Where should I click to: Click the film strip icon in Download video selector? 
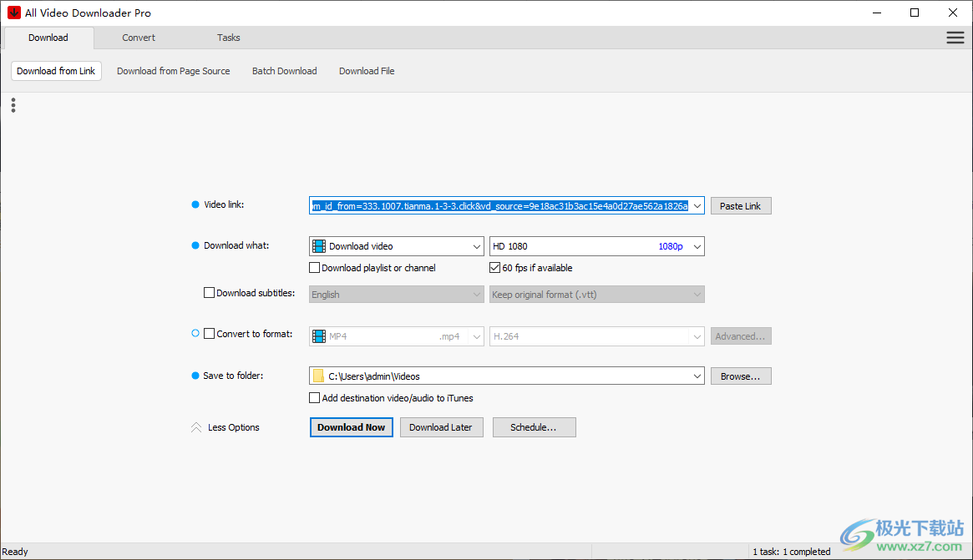[x=318, y=245]
